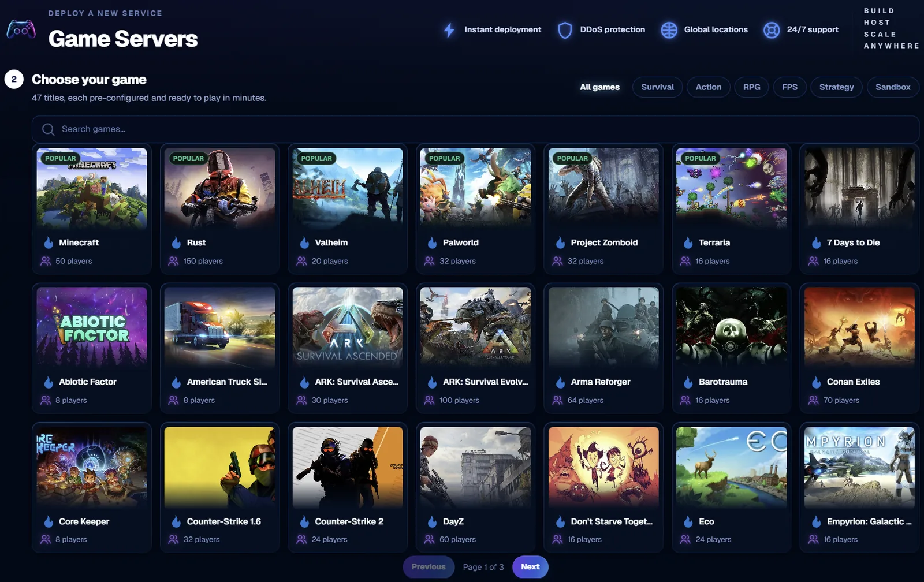This screenshot has width=924, height=582.
Task: Select the All games filter
Action: pyautogui.click(x=599, y=87)
